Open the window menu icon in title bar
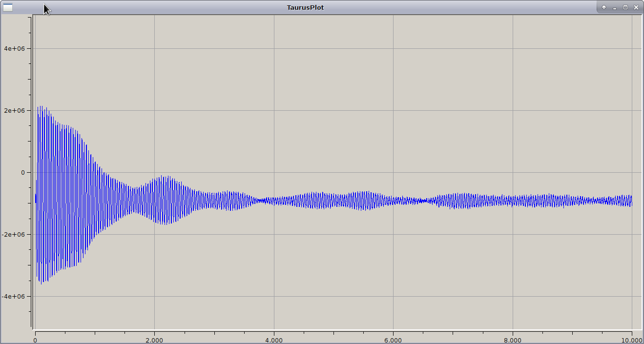The width and height of the screenshot is (644, 344). click(8, 7)
